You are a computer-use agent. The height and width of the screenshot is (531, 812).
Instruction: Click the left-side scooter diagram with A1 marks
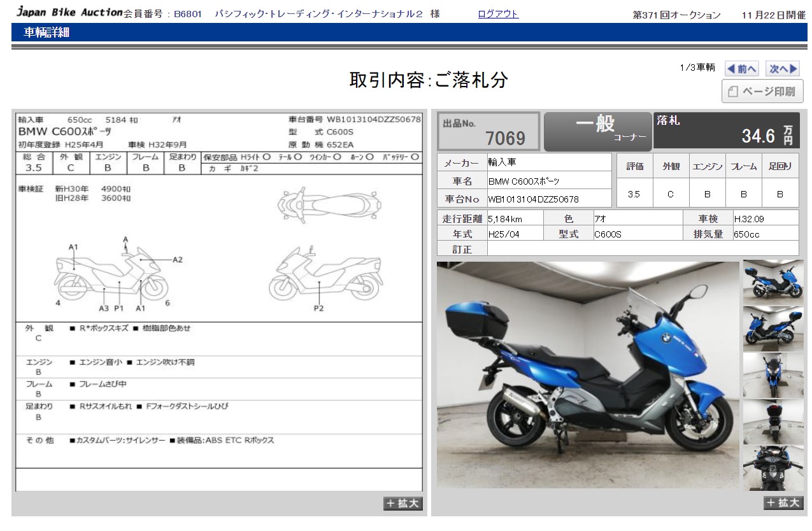112,274
